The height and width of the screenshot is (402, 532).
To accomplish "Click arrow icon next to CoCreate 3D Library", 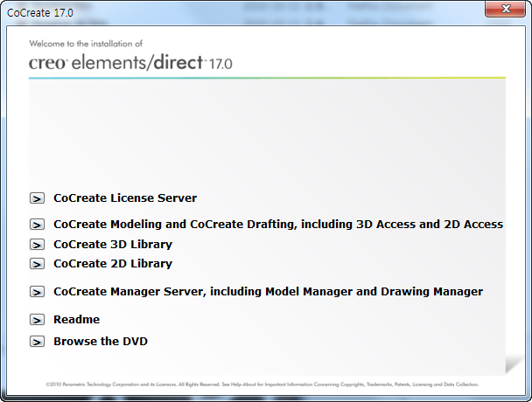I will pyautogui.click(x=37, y=245).
